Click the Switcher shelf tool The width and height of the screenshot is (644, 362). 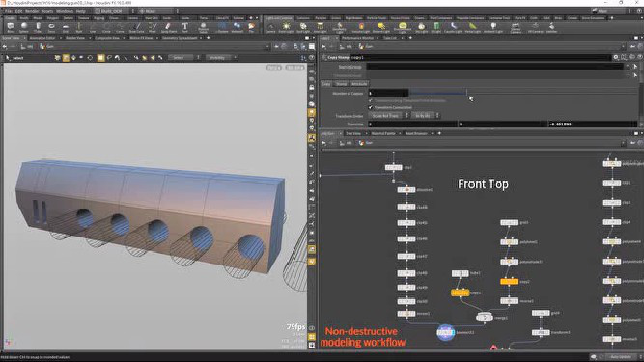[551, 27]
